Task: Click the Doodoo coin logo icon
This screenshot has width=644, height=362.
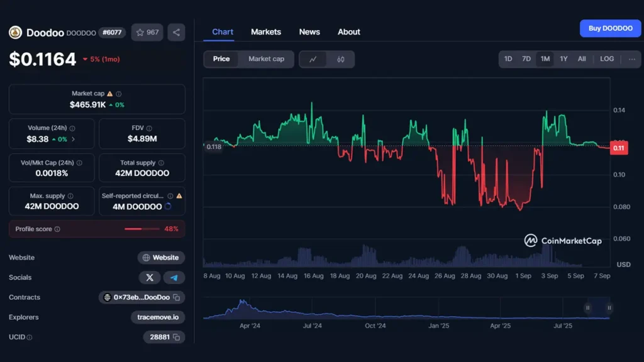Action: point(15,33)
